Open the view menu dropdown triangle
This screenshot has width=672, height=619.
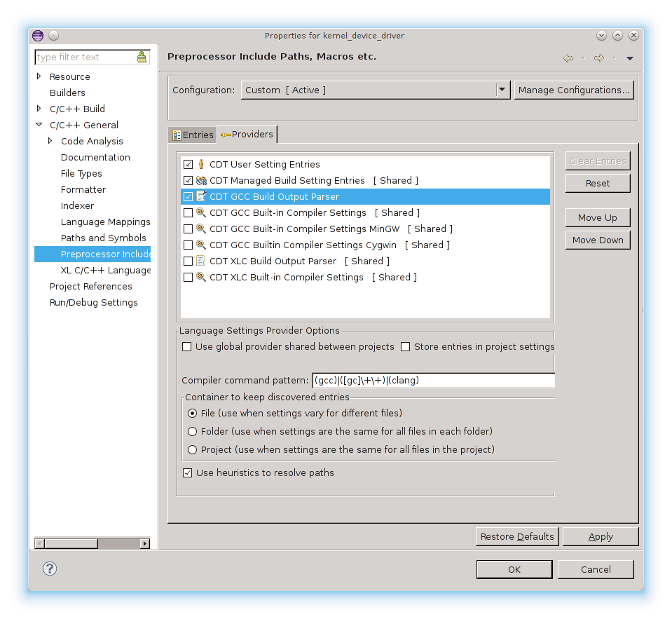629,58
